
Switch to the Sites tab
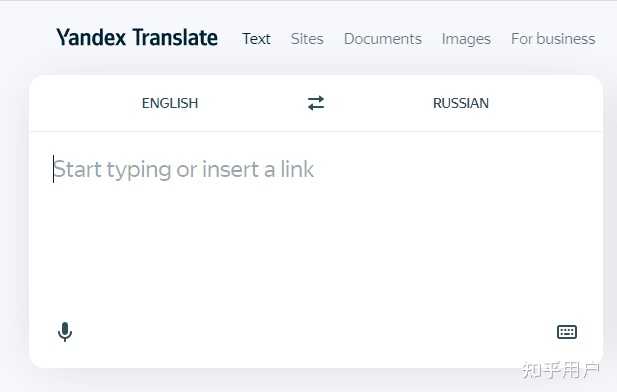307,39
